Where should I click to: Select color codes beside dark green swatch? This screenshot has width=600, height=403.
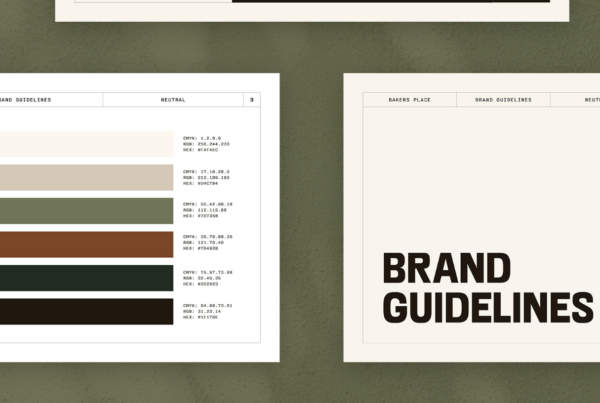[206, 277]
